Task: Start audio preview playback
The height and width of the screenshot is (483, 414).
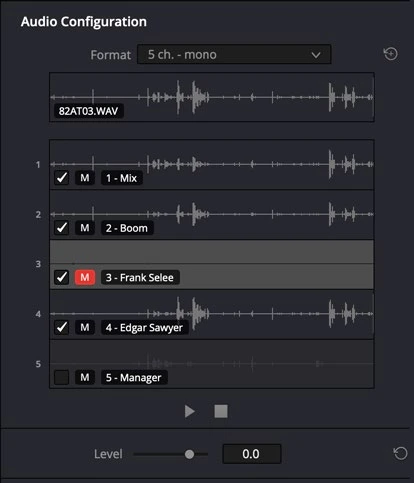Action: (190, 411)
